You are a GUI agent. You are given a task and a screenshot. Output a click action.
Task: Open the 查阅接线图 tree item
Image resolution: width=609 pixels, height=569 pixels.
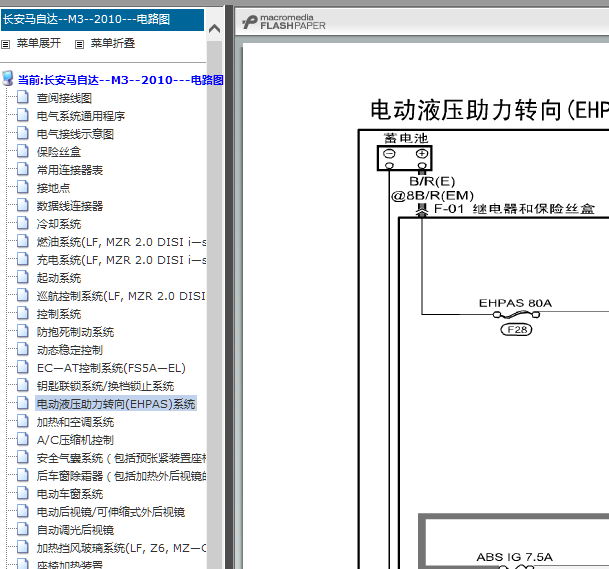click(64, 98)
